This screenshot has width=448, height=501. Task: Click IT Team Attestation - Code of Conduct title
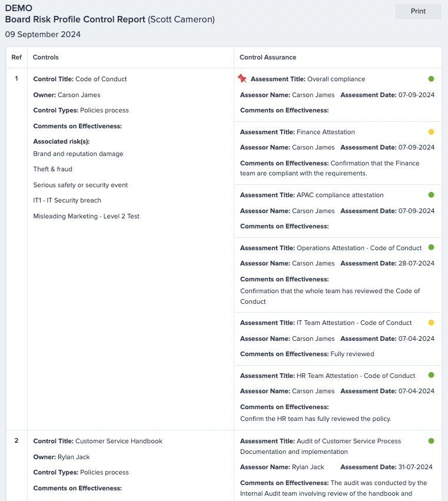tap(354, 323)
